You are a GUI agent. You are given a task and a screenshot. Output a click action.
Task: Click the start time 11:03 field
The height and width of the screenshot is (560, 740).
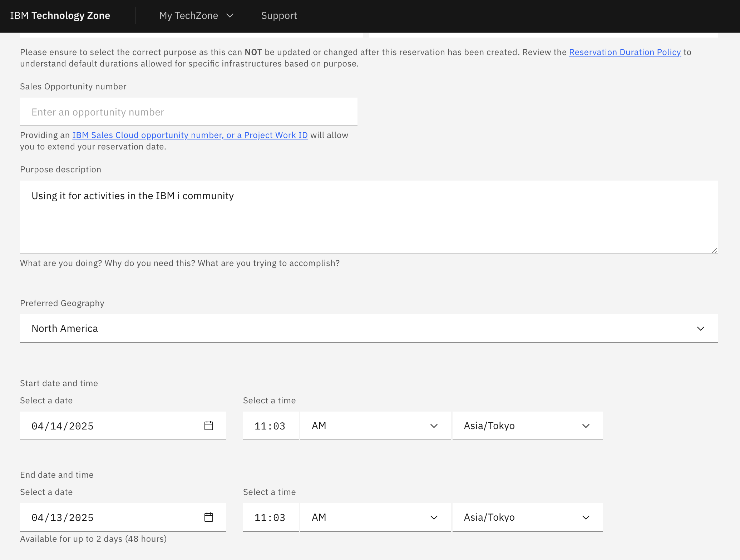271,426
